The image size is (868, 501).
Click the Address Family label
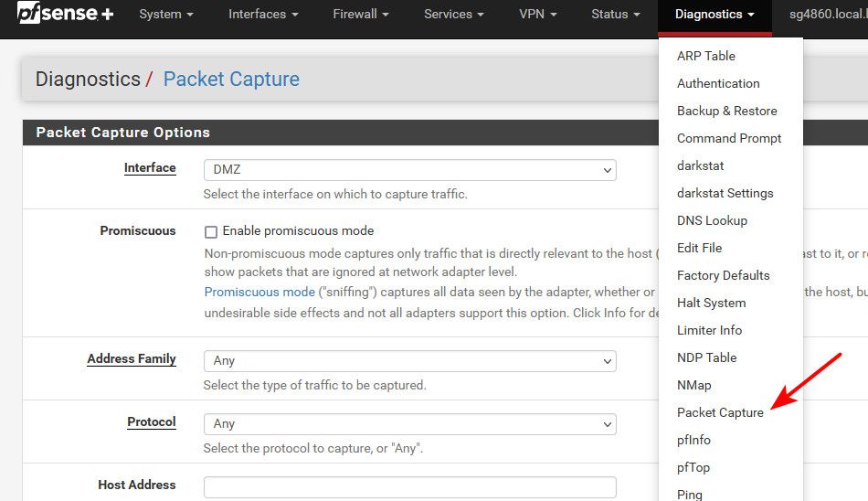click(x=132, y=359)
